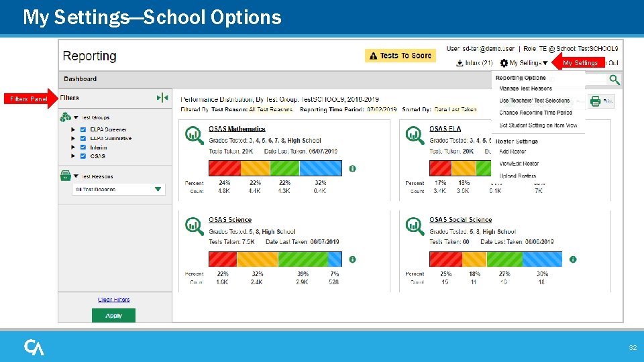Click red segment of OSAS Mathematics bar

click(x=225, y=168)
